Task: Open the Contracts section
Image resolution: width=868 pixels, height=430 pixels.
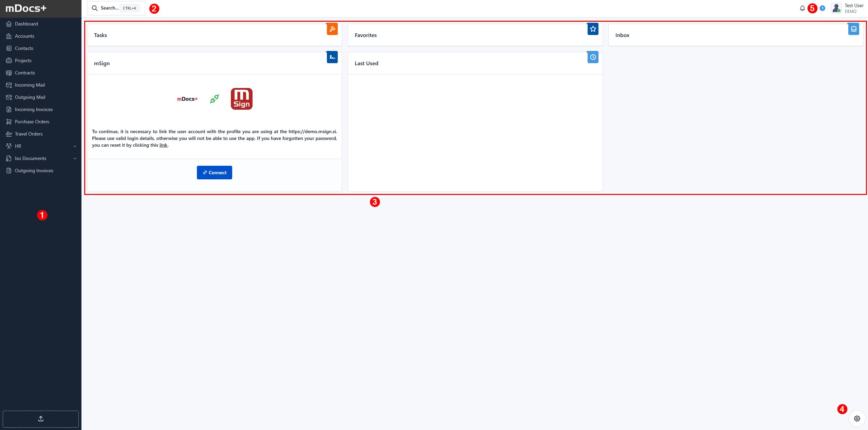Action: tap(41, 73)
